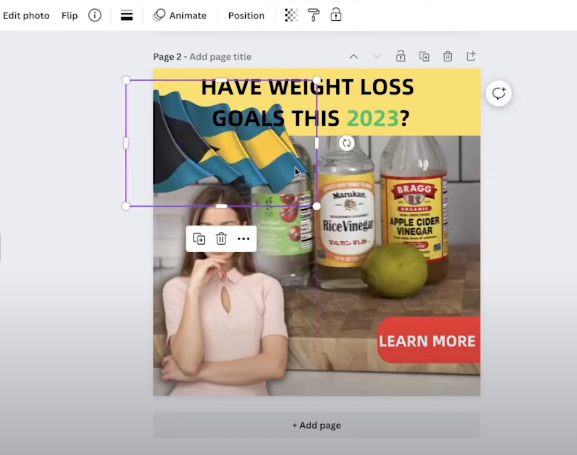Image resolution: width=577 pixels, height=455 pixels.
Task: Toggle the element lock in the toolbar
Action: tap(336, 15)
